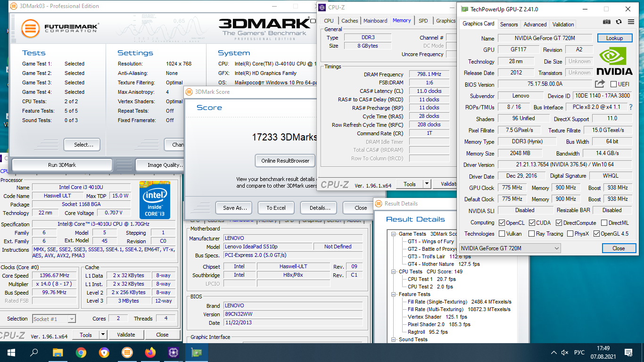Click the Image Quality... button
Viewport: 644px width, 362px height.
pos(159,165)
